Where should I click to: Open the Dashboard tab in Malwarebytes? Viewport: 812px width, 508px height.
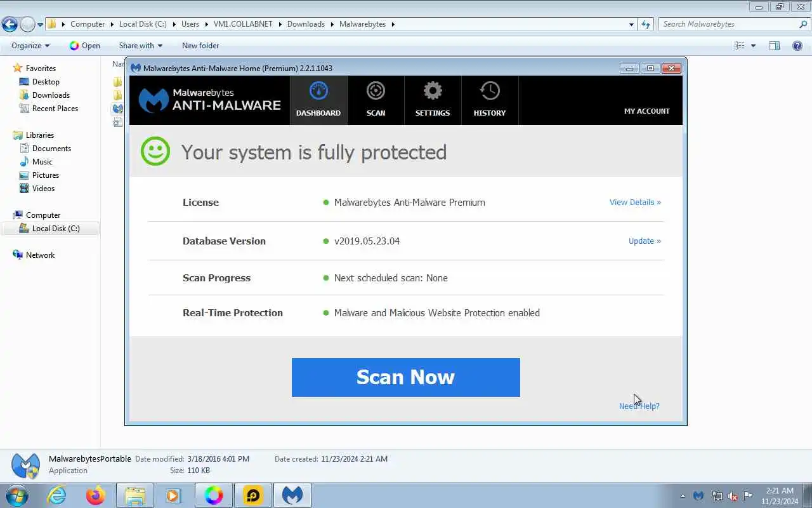[318, 100]
